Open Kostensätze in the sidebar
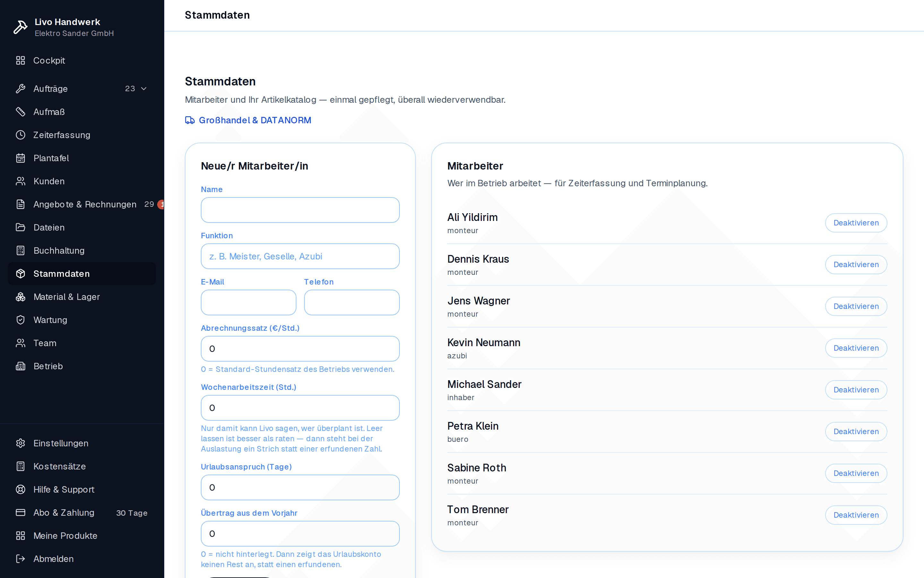Viewport: 924px width, 578px height. tap(82, 466)
